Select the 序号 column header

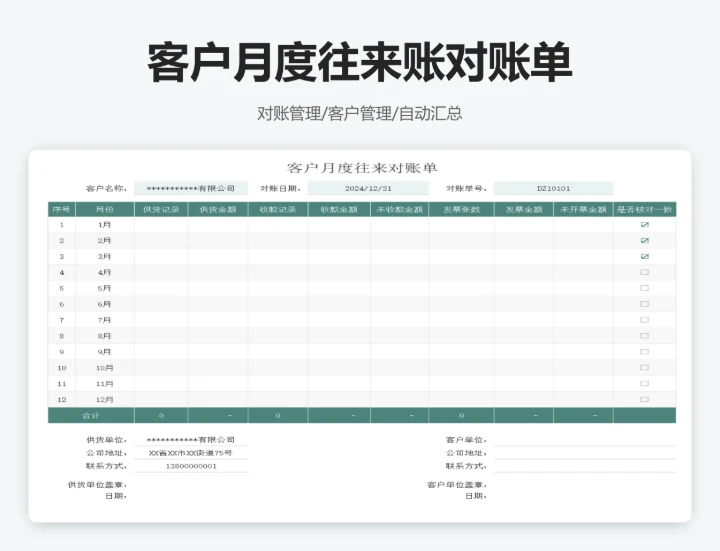click(62, 209)
